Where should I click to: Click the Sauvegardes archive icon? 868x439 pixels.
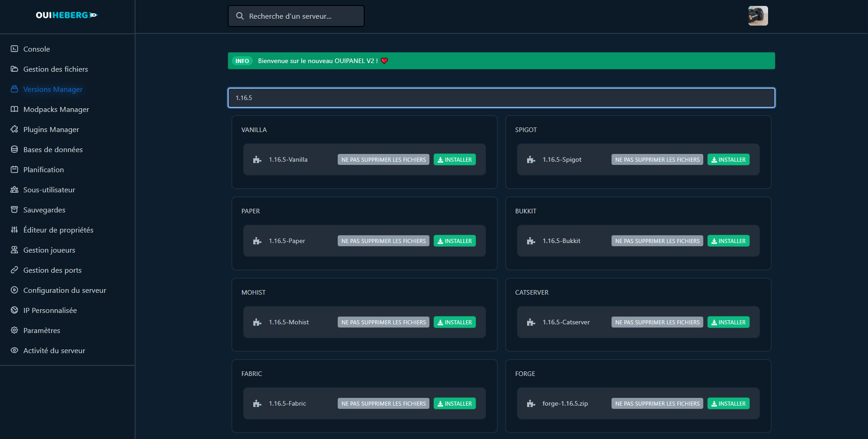tap(15, 210)
